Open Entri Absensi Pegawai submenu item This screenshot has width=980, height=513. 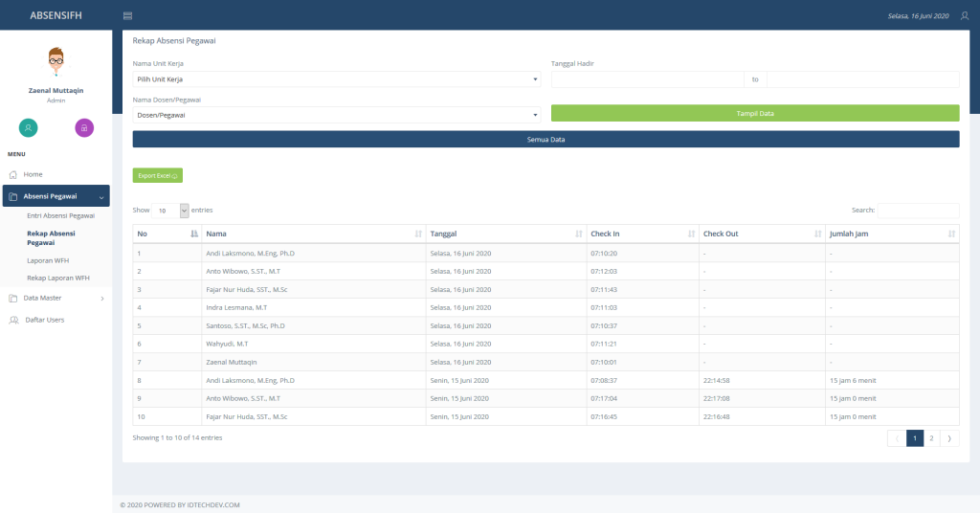pyautogui.click(x=60, y=215)
